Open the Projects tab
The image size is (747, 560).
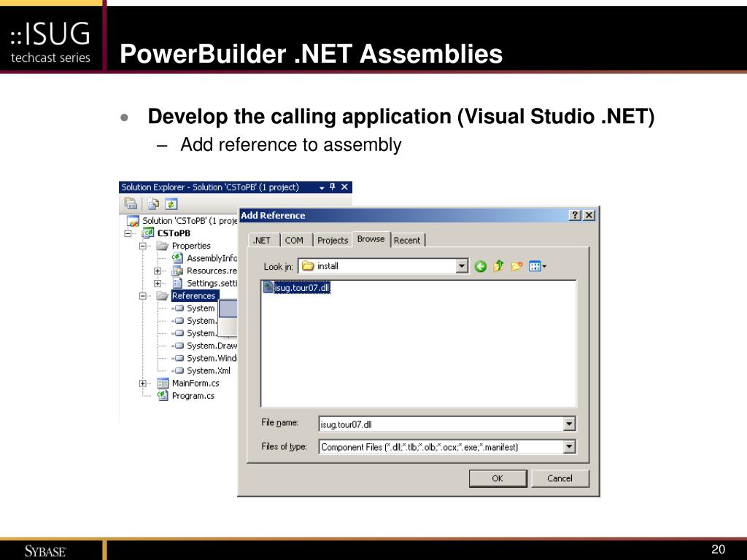333,241
